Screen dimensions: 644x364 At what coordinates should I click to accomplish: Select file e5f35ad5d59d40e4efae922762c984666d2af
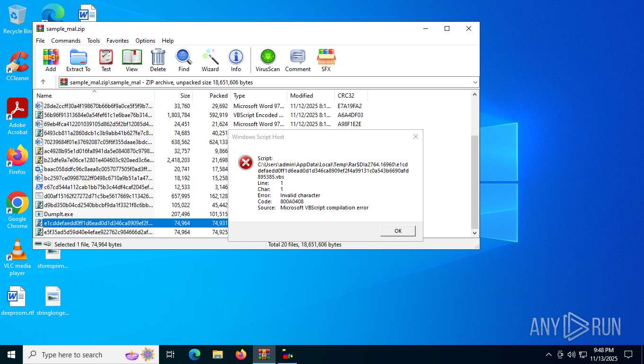[x=94, y=232]
